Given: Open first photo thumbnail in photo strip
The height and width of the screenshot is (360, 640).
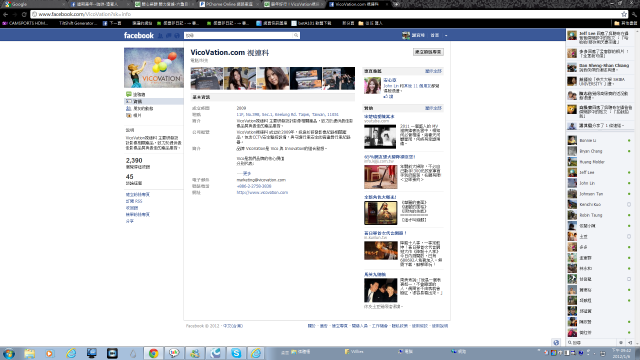Looking at the screenshot, I should [x=207, y=78].
